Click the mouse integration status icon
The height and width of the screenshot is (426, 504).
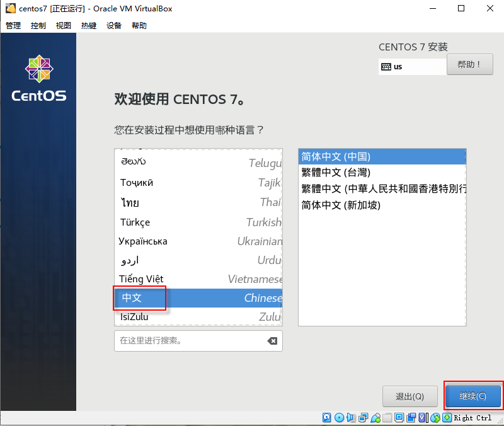(435, 418)
